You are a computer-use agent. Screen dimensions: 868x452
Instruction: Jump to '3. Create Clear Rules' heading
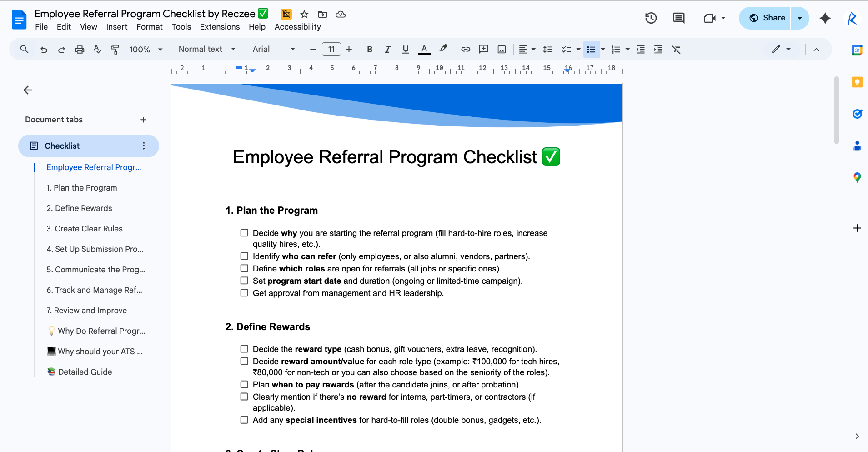pyautogui.click(x=85, y=229)
